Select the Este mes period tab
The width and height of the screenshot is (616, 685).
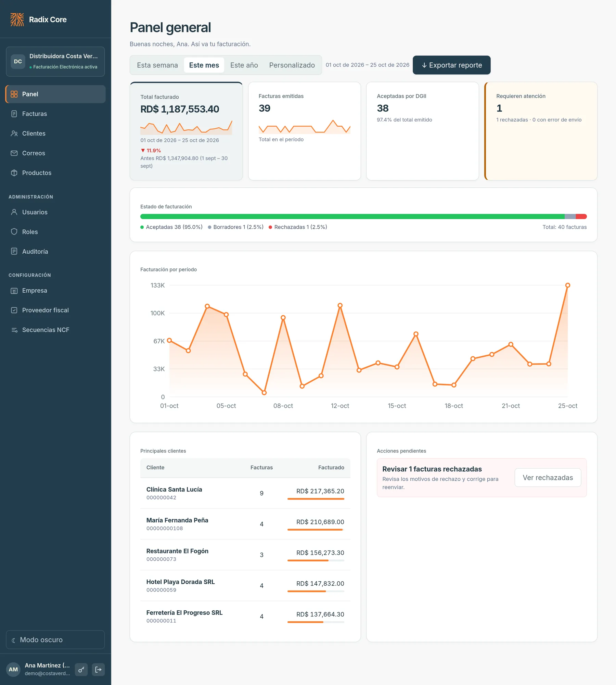pos(204,65)
